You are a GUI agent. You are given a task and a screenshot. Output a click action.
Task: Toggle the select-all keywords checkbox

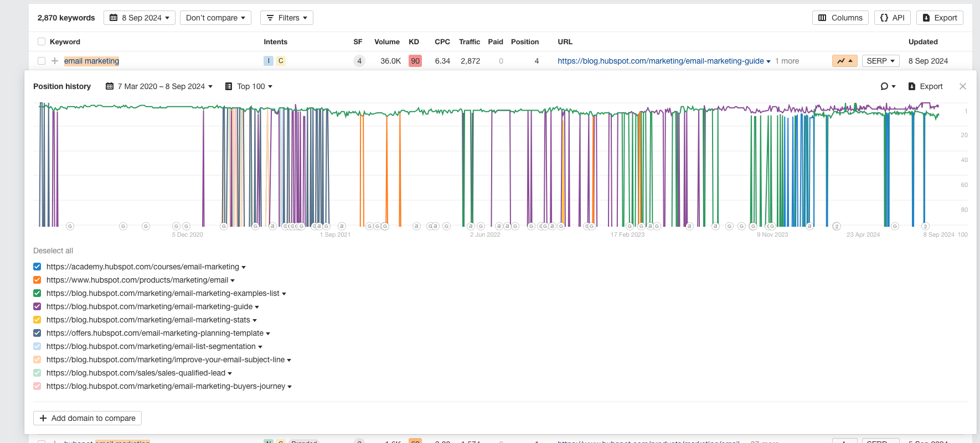tap(42, 41)
